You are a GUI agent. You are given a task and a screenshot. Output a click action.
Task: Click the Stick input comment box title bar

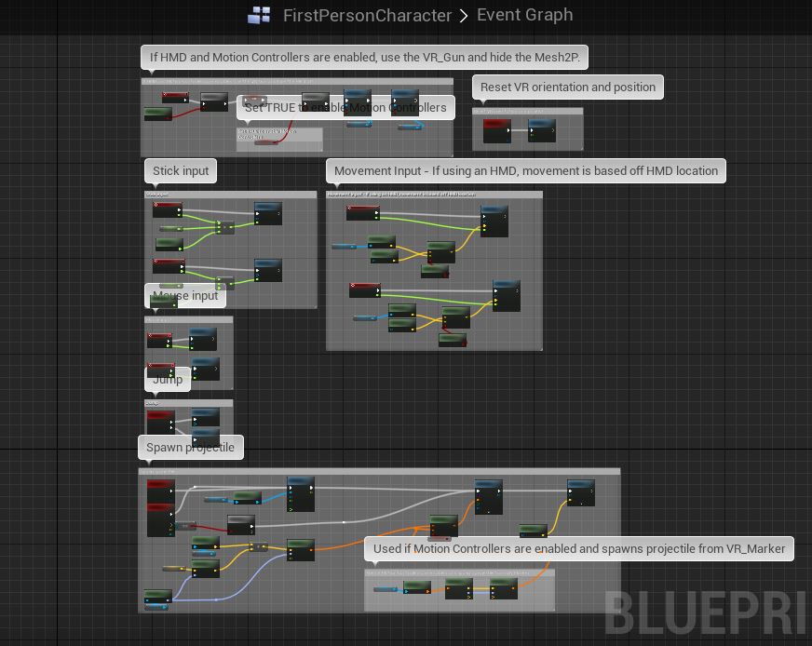click(230, 195)
